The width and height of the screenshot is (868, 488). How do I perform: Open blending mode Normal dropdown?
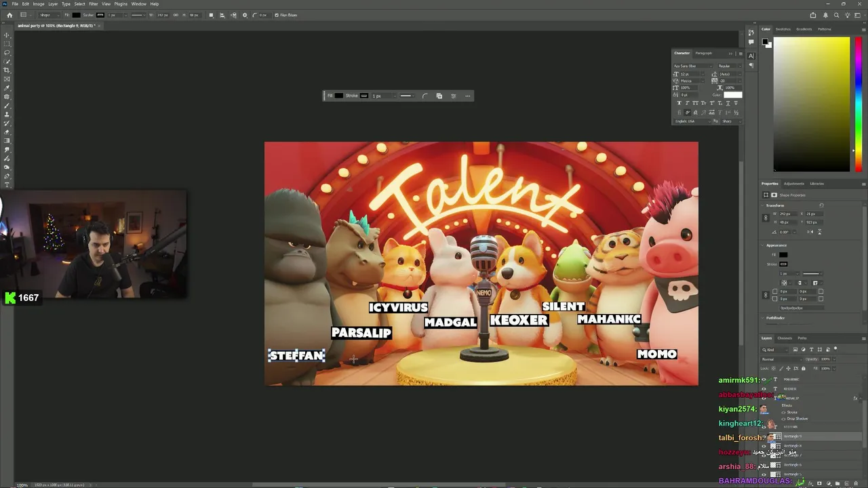781,359
